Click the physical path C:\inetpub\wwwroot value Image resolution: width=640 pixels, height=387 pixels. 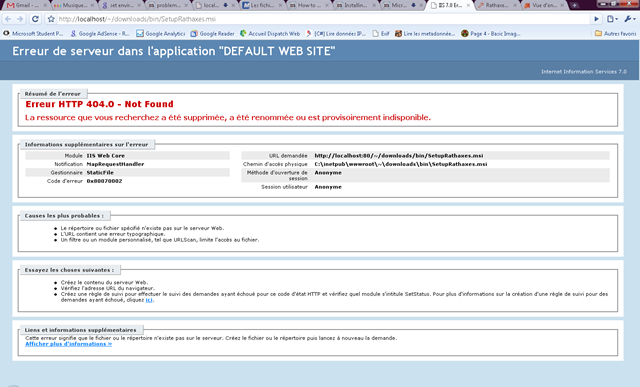(401, 164)
